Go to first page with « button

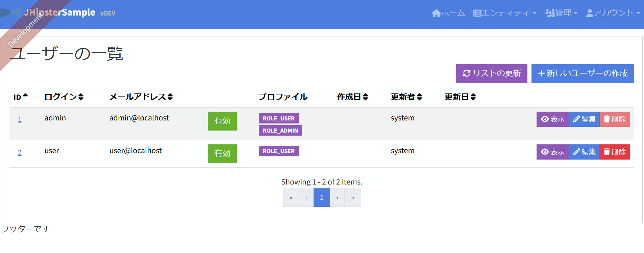291,198
